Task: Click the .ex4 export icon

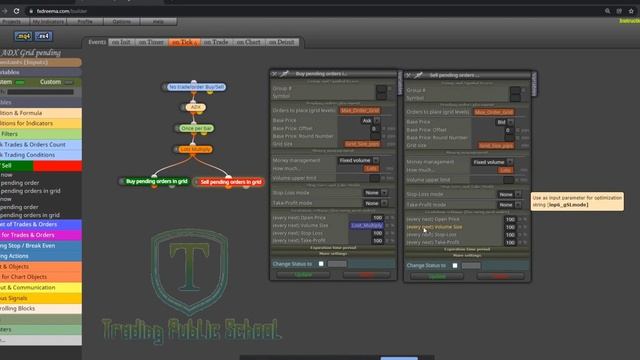Action: coord(43,36)
